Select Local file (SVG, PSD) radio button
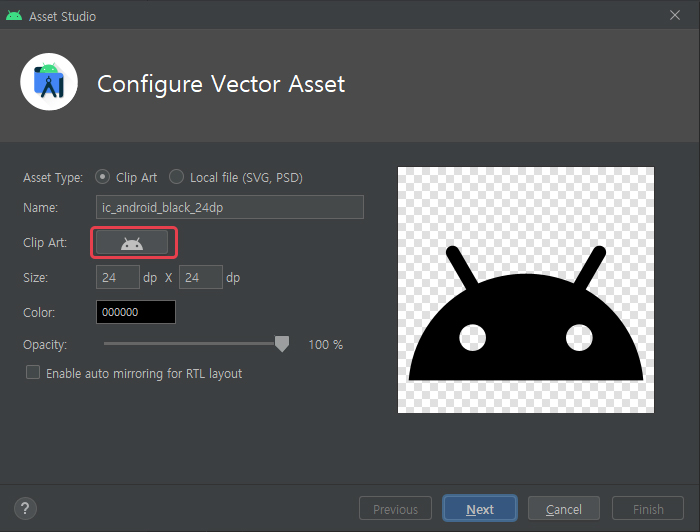The image size is (700, 532). [x=176, y=177]
